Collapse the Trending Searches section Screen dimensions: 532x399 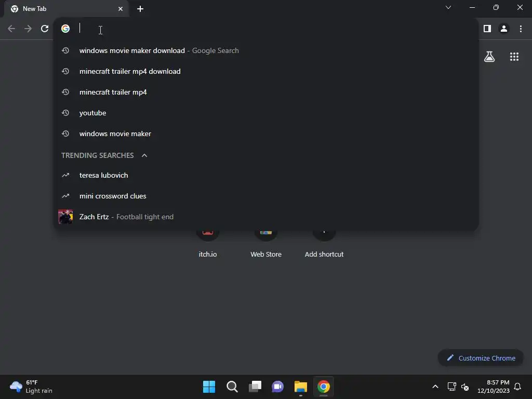pyautogui.click(x=144, y=155)
